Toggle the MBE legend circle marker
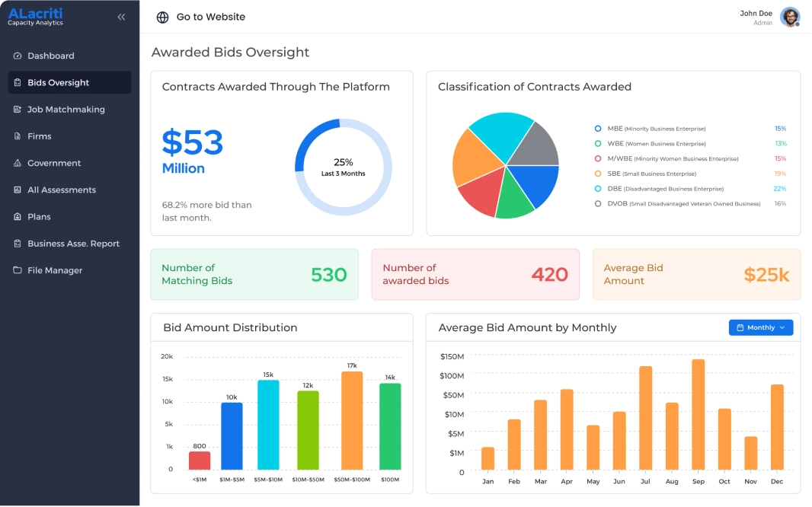Image resolution: width=812 pixels, height=507 pixels. [x=598, y=129]
